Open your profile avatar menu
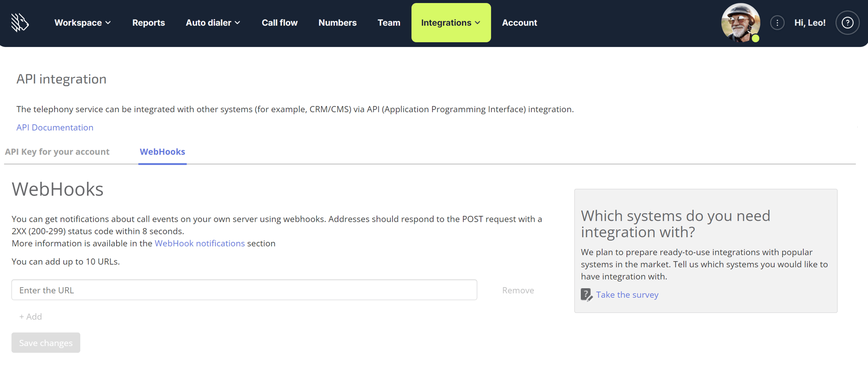 coord(740,22)
